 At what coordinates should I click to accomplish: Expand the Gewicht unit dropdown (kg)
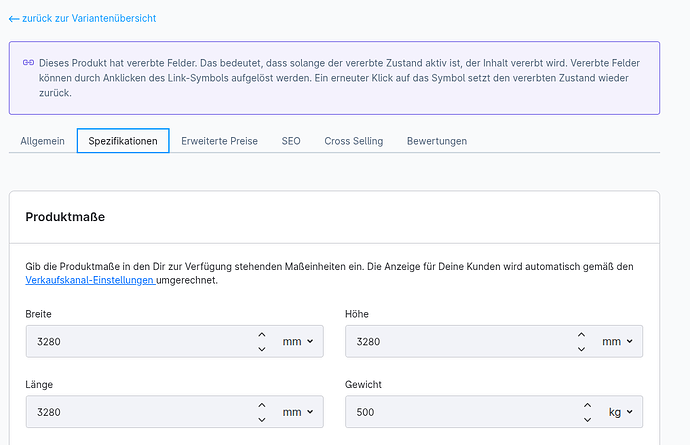tap(620, 412)
